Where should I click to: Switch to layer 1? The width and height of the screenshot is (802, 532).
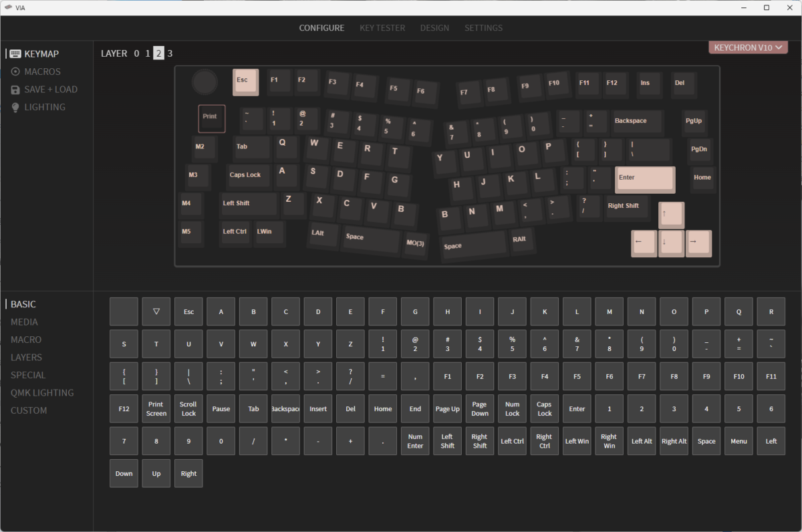pyautogui.click(x=148, y=53)
